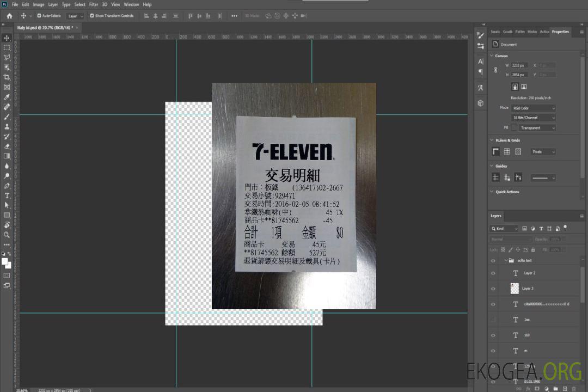Select the Pen tool
The image size is (588, 392).
7,186
